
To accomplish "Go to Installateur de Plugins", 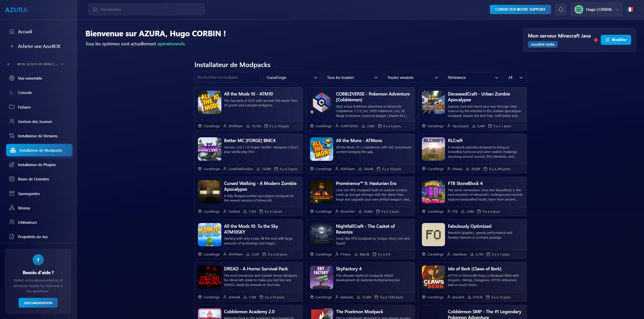I will [37, 165].
